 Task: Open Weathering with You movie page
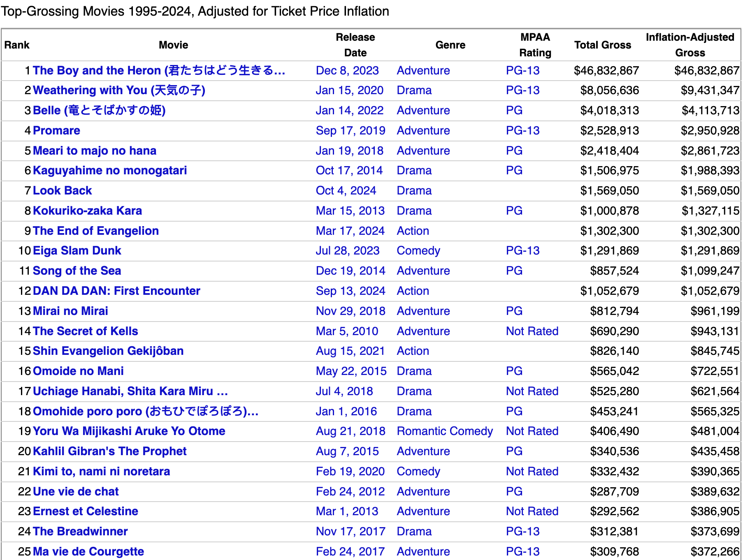pyautogui.click(x=119, y=90)
